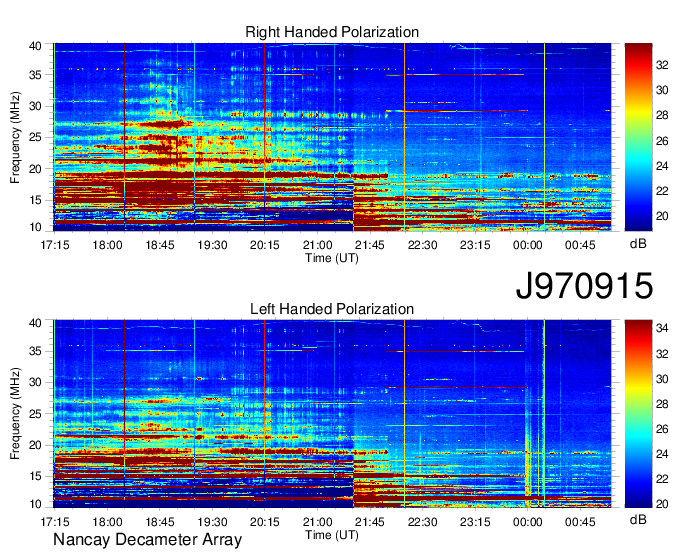Click the 00:00 time tick under Right Handed plot

527,245
